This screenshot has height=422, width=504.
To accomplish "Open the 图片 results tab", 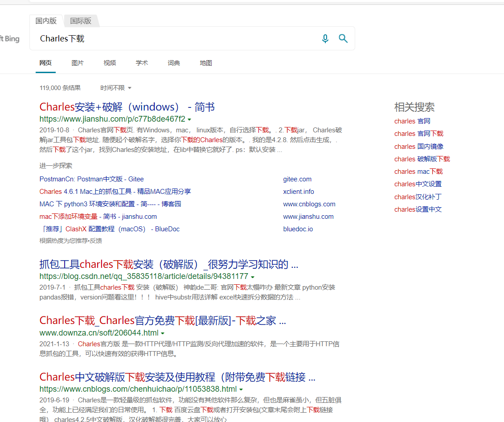I will tap(78, 63).
